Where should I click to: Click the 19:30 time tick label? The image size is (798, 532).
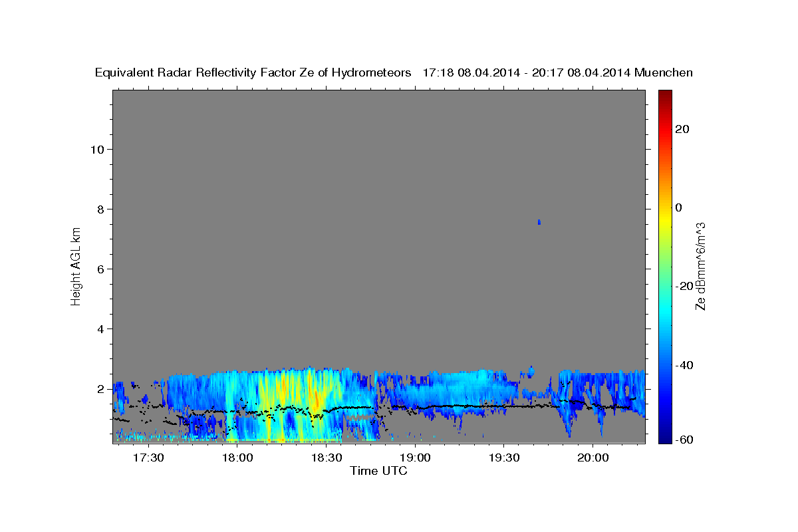(x=504, y=458)
